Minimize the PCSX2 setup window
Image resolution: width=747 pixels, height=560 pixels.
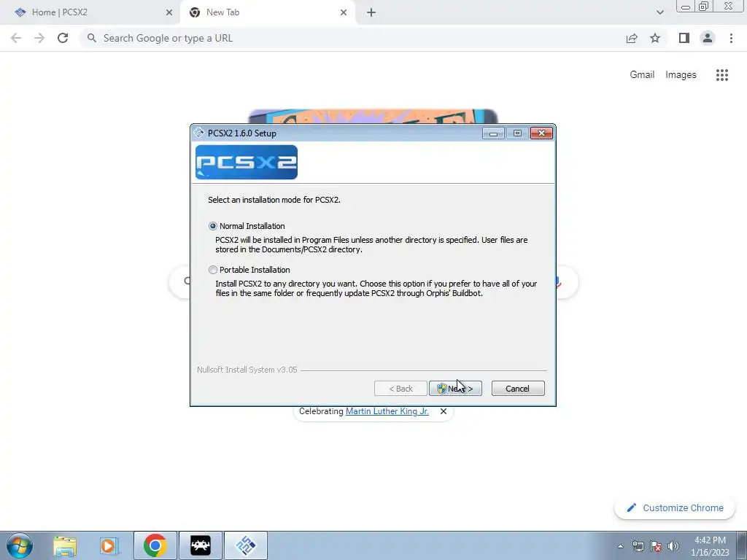[x=493, y=133]
